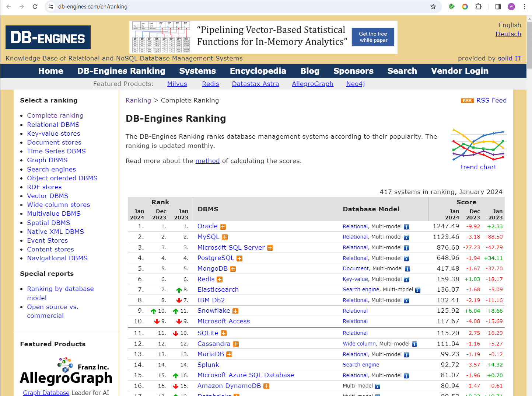Click Get the free white paper button
532x396 pixels.
(373, 37)
